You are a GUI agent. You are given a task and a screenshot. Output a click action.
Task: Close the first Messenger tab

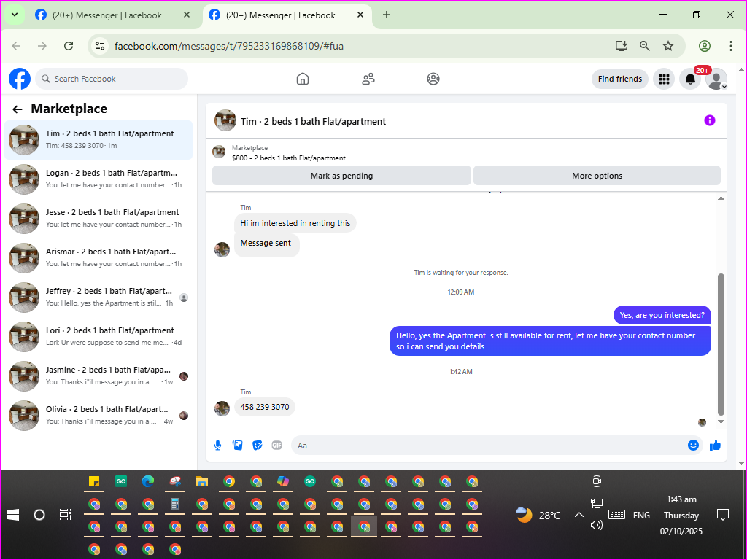[187, 15]
